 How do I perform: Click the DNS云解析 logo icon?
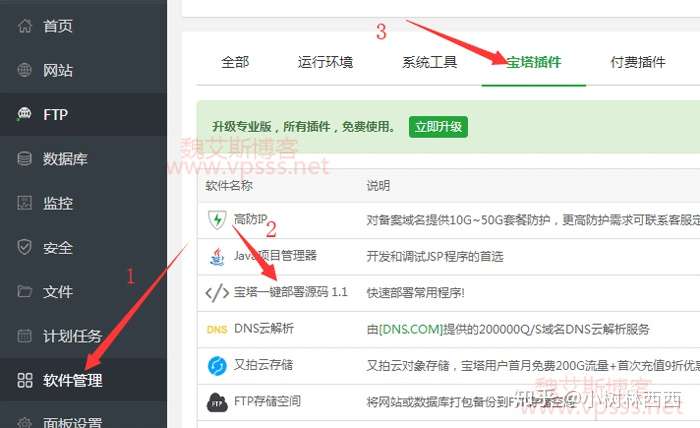point(217,330)
